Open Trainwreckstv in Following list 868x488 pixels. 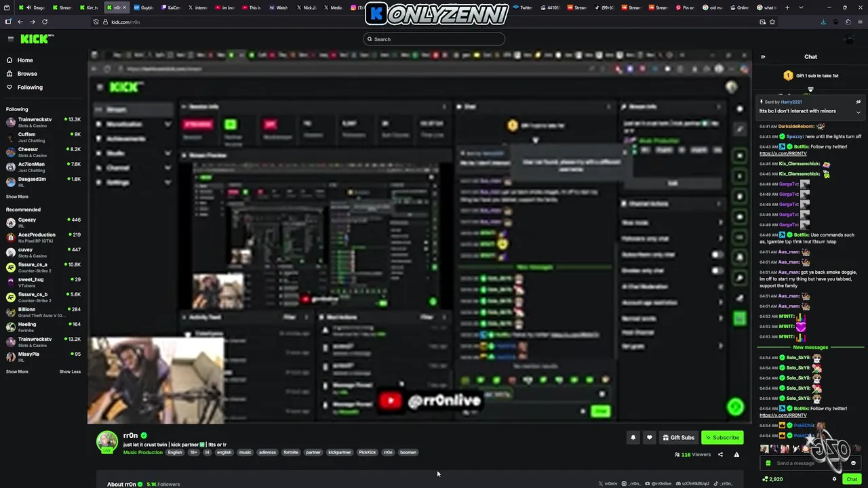click(x=43, y=122)
